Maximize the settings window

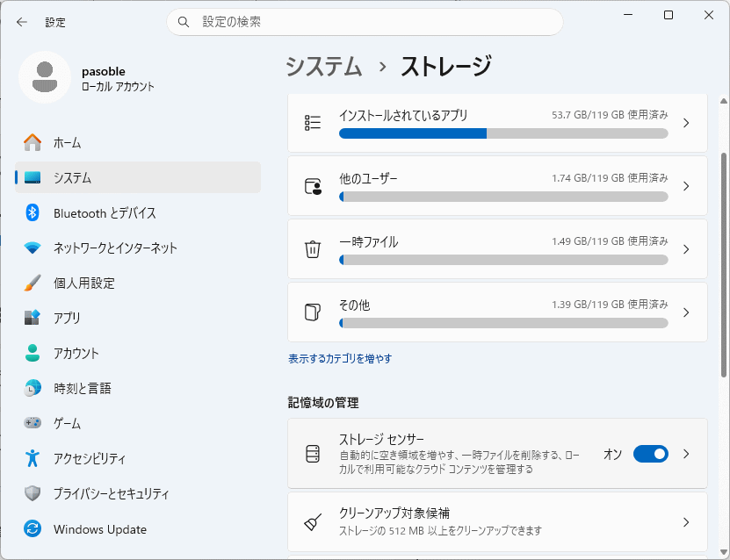[x=669, y=15]
